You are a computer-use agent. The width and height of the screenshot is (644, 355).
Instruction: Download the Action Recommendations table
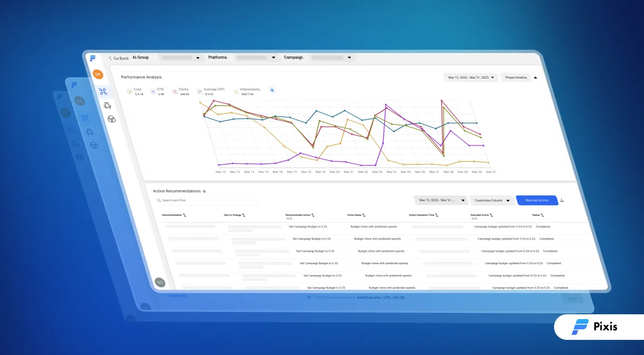point(562,200)
